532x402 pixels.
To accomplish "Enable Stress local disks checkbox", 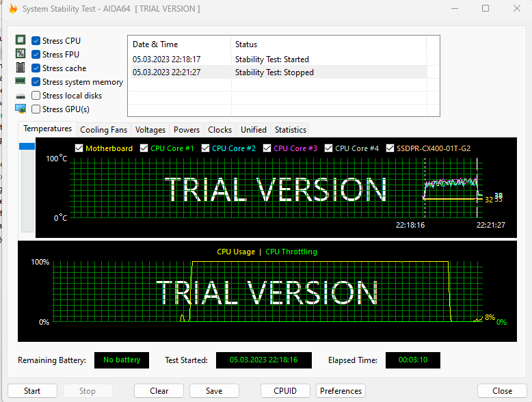I will (x=36, y=96).
